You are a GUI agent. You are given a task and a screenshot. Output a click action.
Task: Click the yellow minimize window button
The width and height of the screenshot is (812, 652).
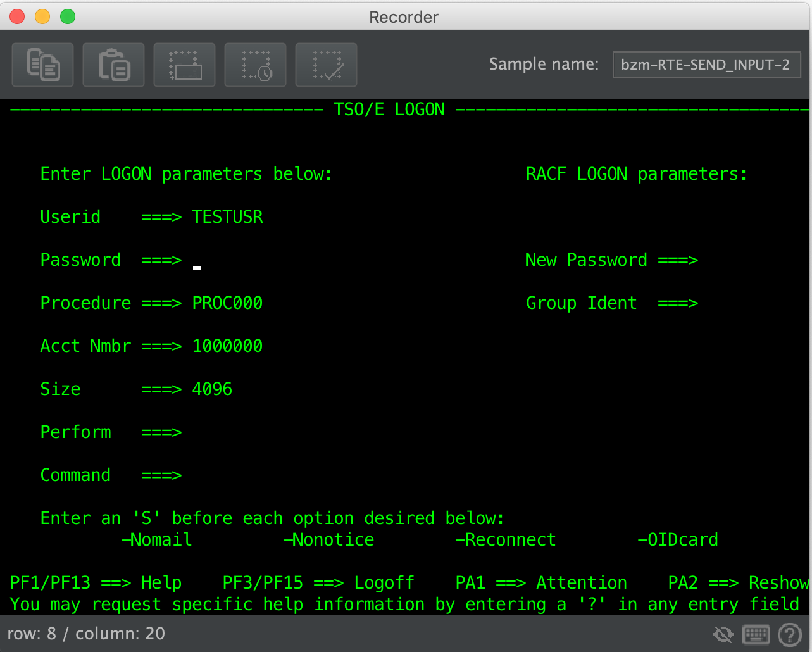pyautogui.click(x=42, y=17)
